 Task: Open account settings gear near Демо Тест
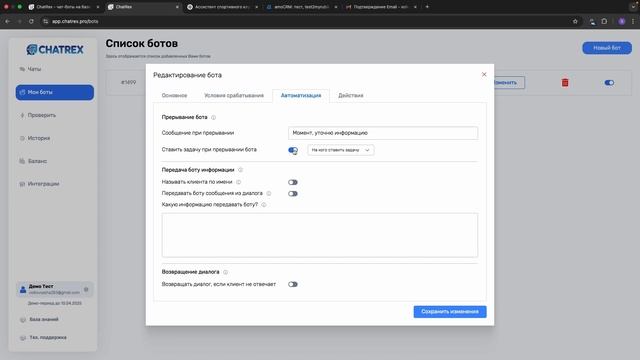(86, 289)
